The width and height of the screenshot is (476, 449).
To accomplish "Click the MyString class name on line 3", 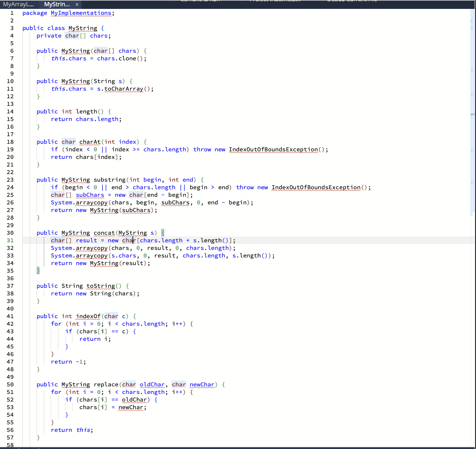I will (x=83, y=28).
